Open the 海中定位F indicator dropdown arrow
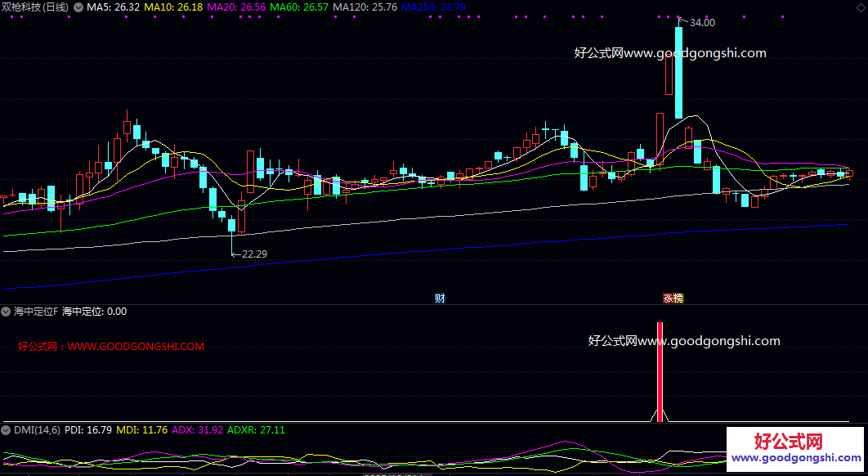 click(x=6, y=312)
